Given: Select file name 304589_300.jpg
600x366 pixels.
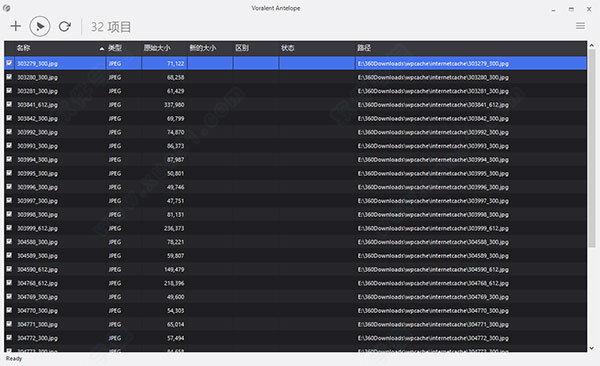Looking at the screenshot, I should [38, 256].
